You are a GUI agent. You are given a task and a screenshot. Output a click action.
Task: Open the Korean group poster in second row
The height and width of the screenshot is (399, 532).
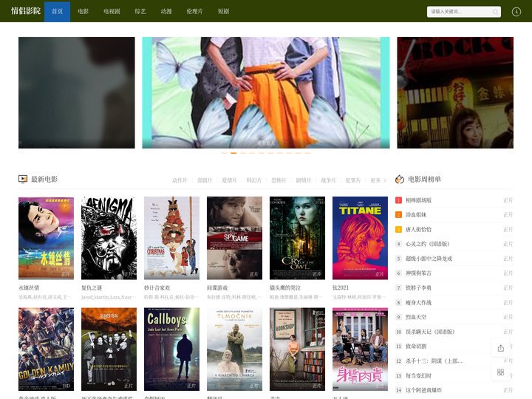point(109,349)
